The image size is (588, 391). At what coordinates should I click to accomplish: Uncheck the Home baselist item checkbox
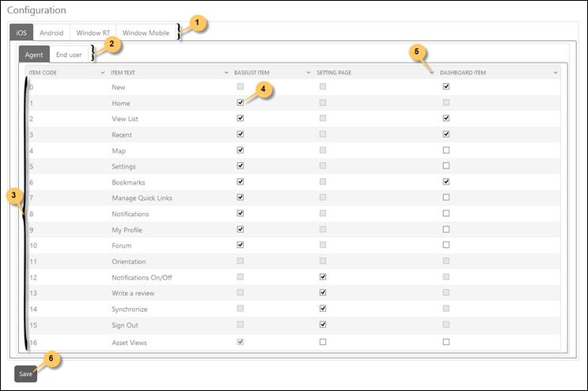point(240,103)
